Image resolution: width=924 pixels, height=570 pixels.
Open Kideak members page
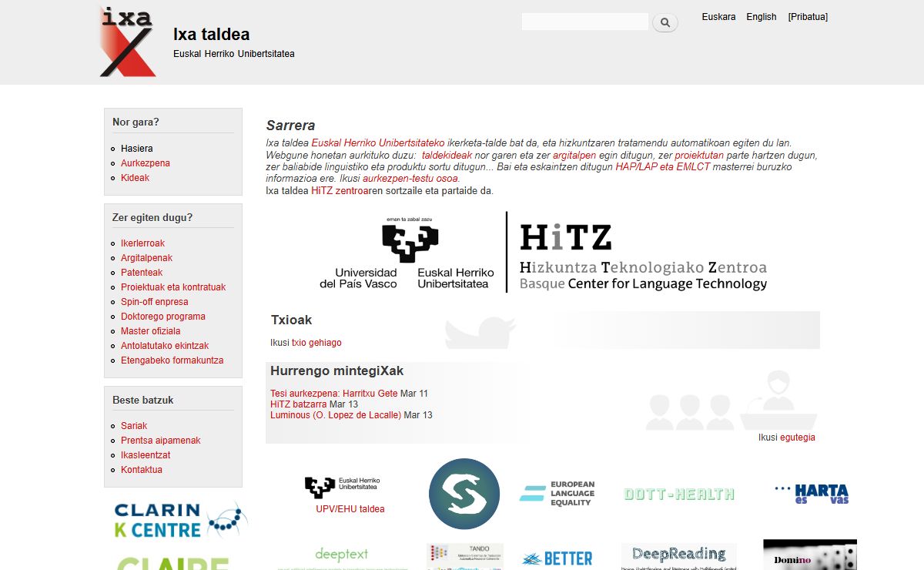135,178
